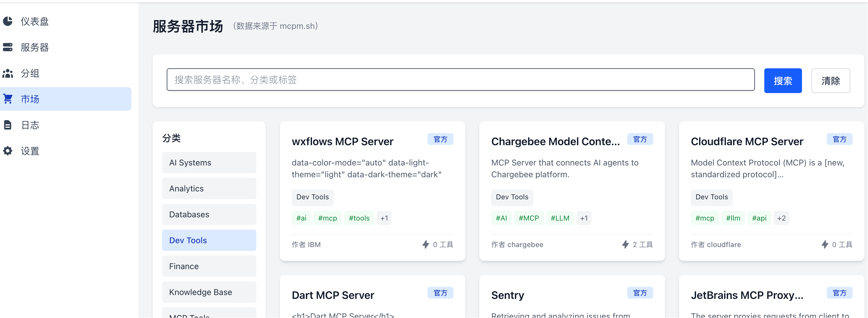Click the wxflows card description text

(367, 169)
